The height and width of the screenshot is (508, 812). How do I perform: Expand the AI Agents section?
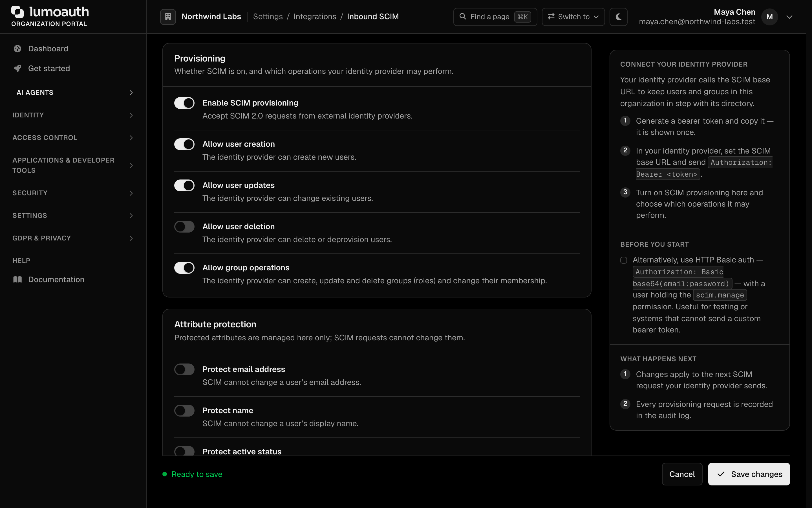(72, 93)
